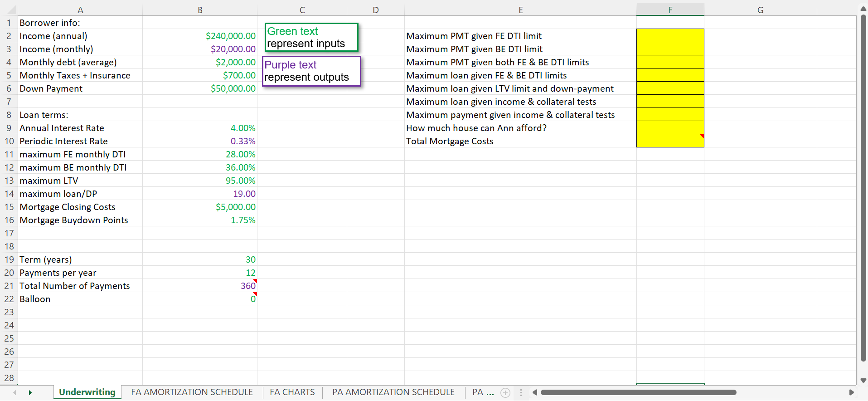Click the next sheet tab navigation arrow
Viewport: 868px width, 401px height.
coord(30,392)
